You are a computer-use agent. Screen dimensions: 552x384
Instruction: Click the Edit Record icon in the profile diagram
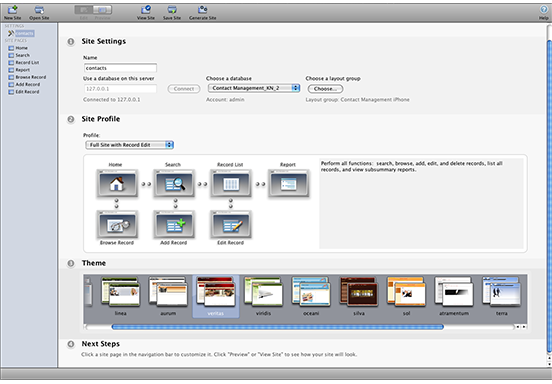[x=231, y=225]
